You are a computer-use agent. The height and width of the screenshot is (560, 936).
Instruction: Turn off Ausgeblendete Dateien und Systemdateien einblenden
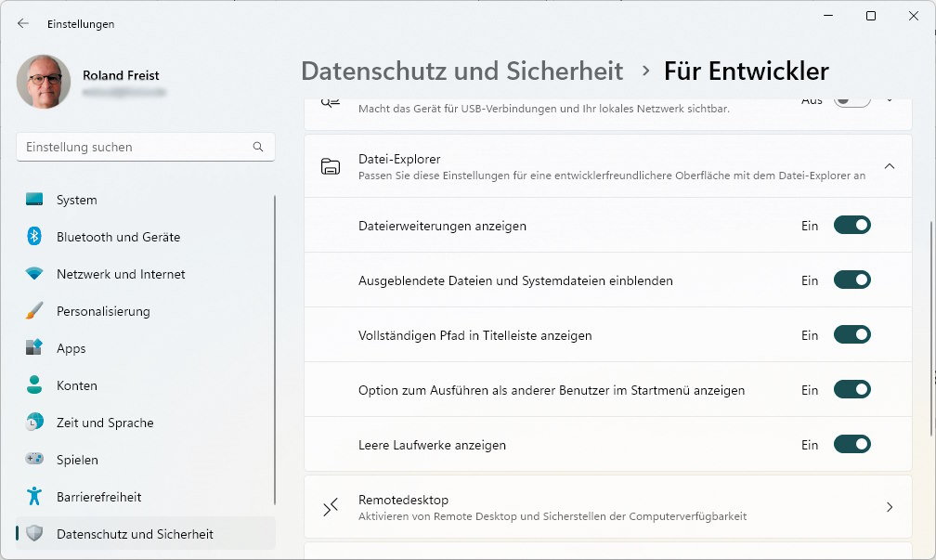851,280
